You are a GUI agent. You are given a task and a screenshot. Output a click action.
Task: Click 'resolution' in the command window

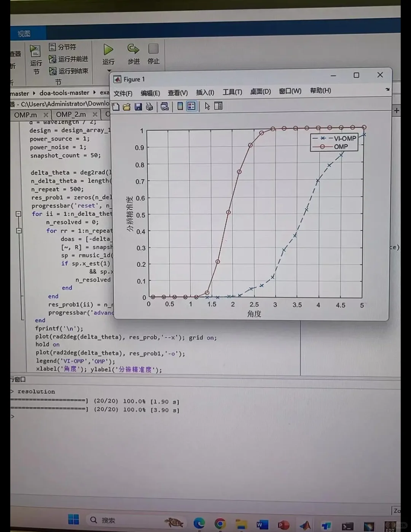(x=36, y=392)
